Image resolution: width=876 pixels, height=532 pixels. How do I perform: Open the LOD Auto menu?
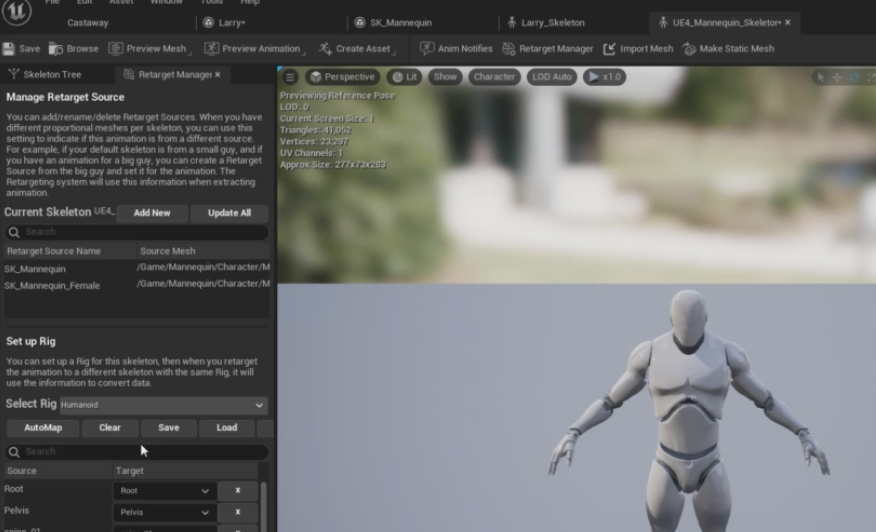click(552, 77)
